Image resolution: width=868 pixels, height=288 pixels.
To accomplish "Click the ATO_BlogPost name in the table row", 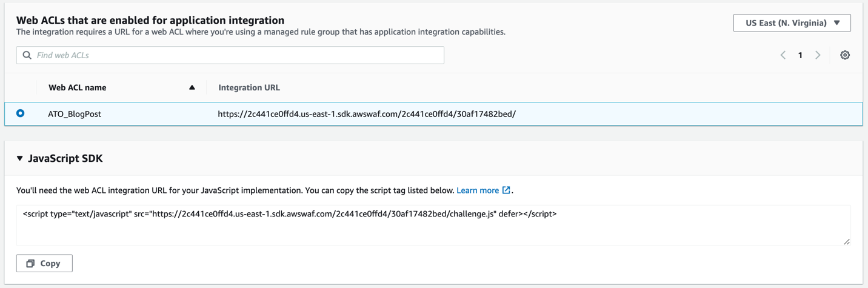I will click(75, 114).
